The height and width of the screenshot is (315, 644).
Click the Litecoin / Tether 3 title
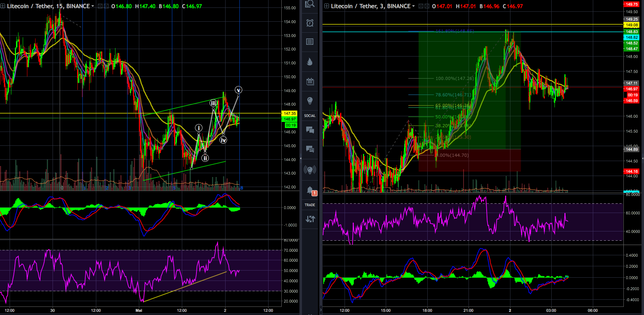(x=370, y=6)
